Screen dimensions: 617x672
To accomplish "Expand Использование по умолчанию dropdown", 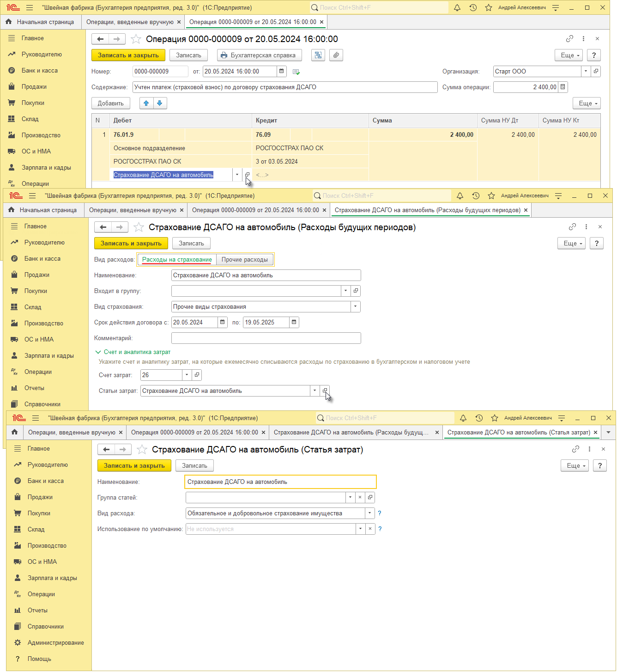I will coord(360,529).
